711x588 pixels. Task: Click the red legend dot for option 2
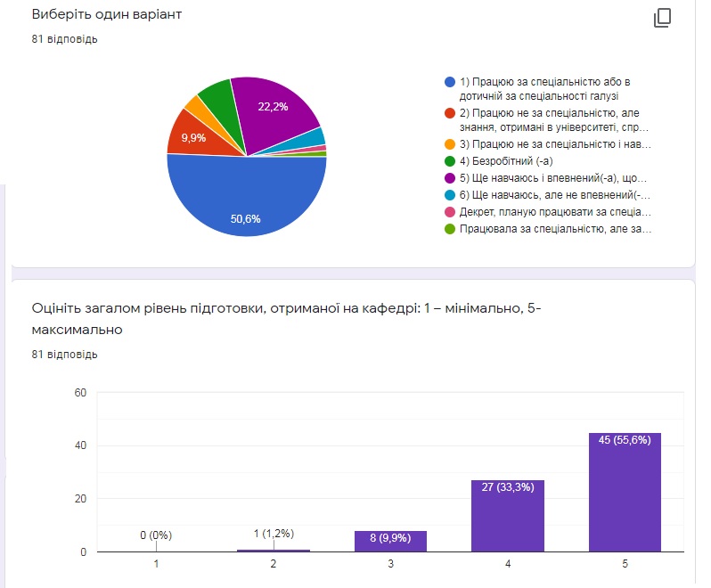(x=450, y=113)
